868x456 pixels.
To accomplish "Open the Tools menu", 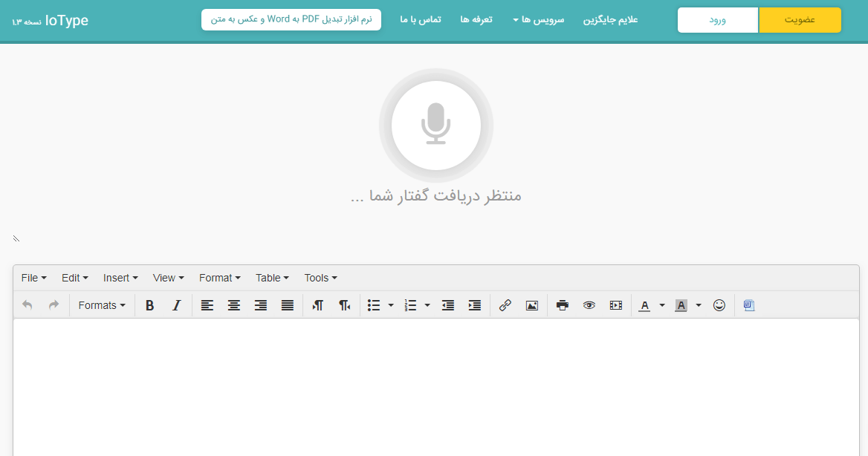I will tap(320, 277).
